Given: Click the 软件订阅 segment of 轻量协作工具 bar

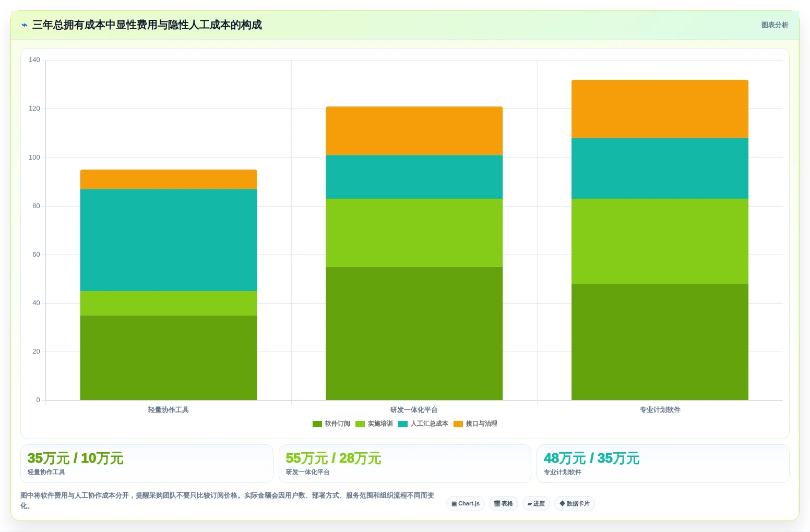Looking at the screenshot, I should 169,358.
